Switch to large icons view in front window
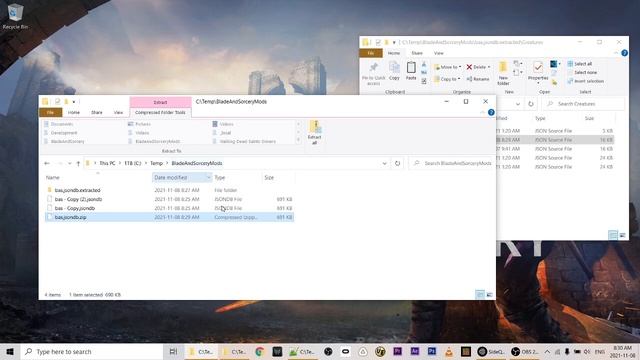Screen dimensions: 640x360 [x=489, y=294]
